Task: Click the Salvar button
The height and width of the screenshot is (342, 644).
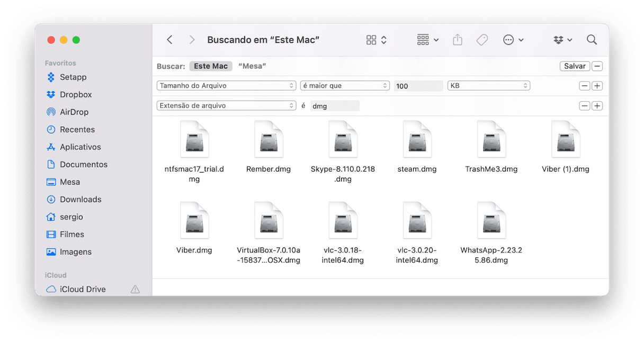Action: (x=575, y=66)
